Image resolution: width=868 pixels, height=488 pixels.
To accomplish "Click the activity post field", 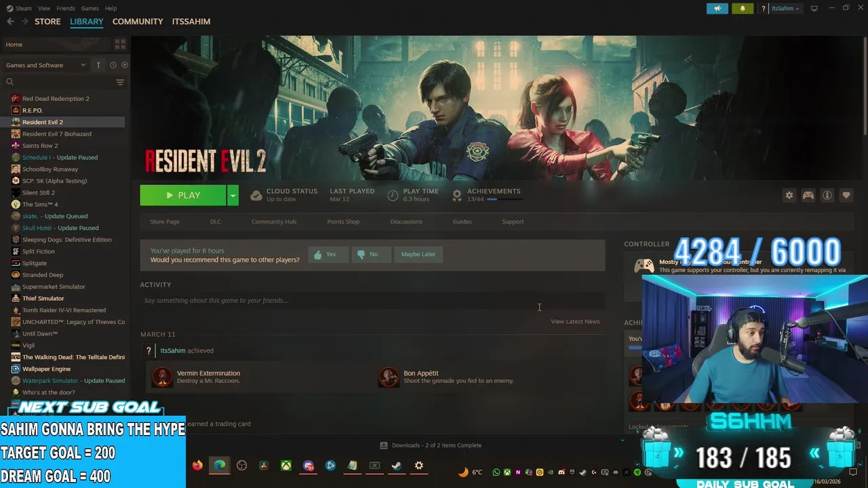I will coord(372,300).
